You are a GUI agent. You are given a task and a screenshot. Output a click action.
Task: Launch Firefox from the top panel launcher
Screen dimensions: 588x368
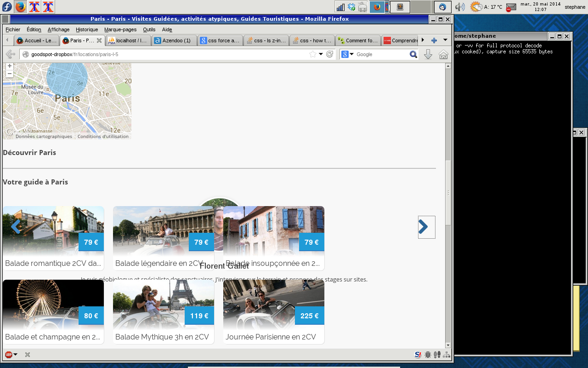(20, 7)
